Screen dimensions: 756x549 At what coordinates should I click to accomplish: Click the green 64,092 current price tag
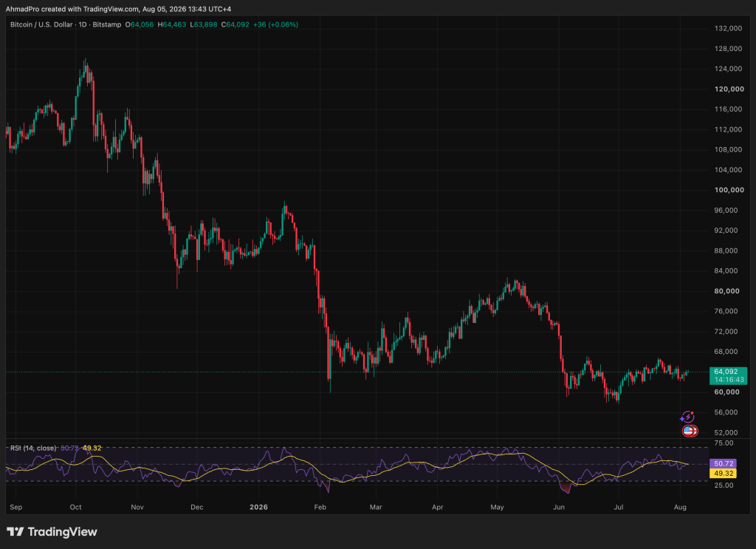726,372
